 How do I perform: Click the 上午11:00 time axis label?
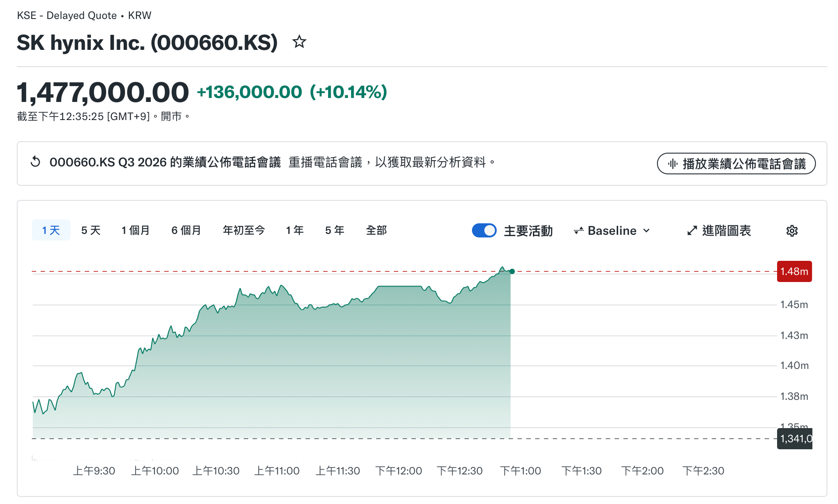(x=277, y=471)
